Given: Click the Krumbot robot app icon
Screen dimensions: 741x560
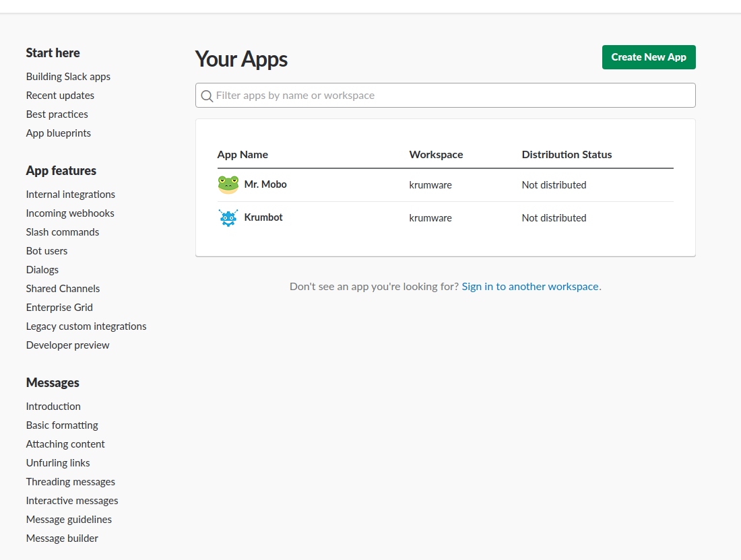Looking at the screenshot, I should coord(228,217).
